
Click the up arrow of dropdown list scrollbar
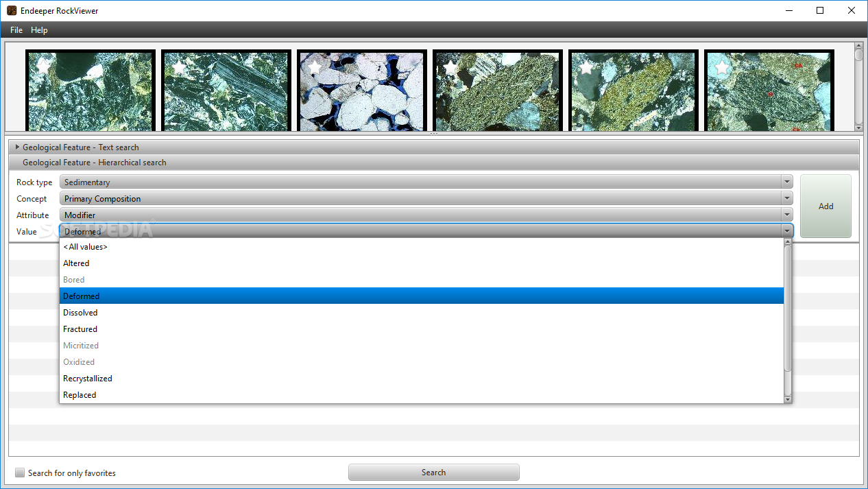pos(787,243)
